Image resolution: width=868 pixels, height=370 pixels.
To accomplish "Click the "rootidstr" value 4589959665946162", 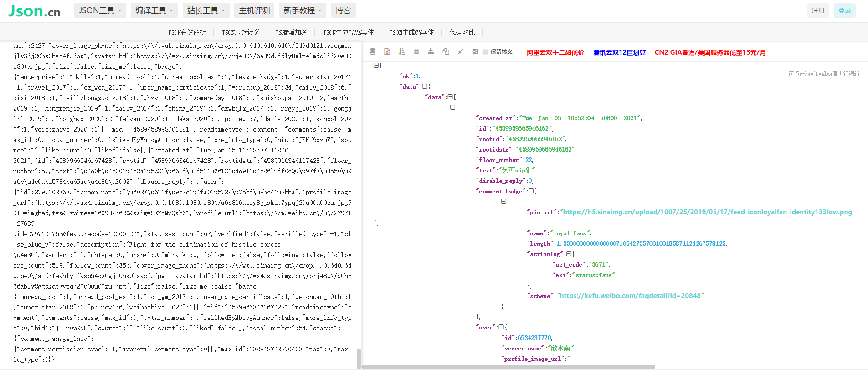I will point(545,149).
